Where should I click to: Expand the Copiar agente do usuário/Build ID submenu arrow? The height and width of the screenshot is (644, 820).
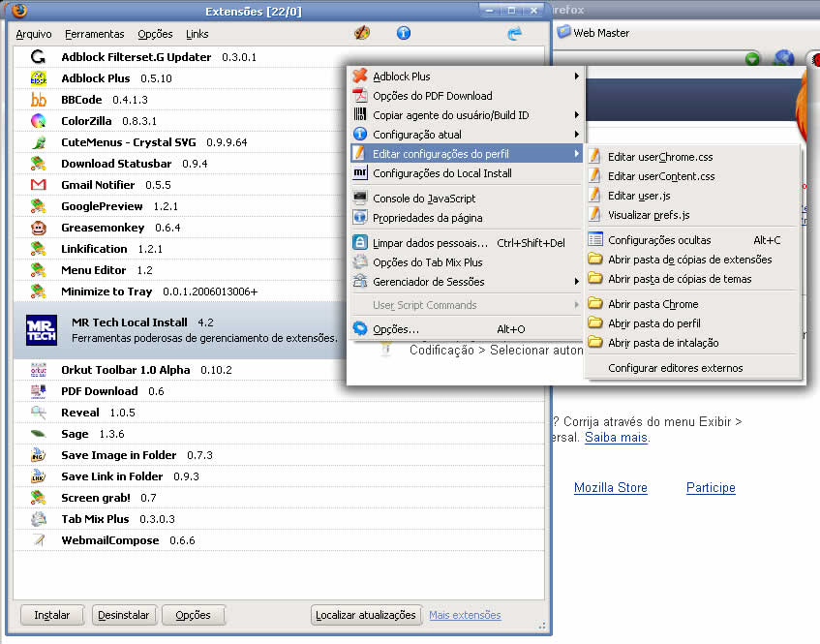(576, 114)
